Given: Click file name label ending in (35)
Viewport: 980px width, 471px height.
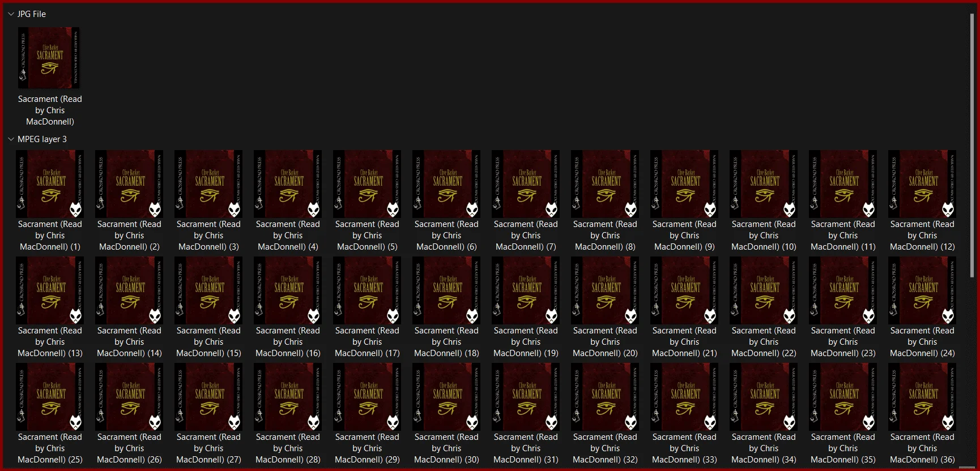Looking at the screenshot, I should 843,448.
